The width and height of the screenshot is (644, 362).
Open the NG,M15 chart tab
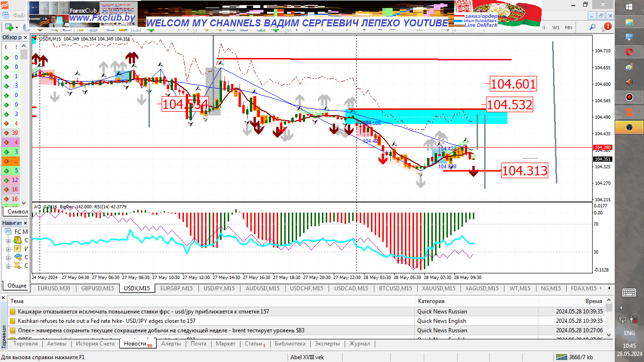pyautogui.click(x=551, y=288)
